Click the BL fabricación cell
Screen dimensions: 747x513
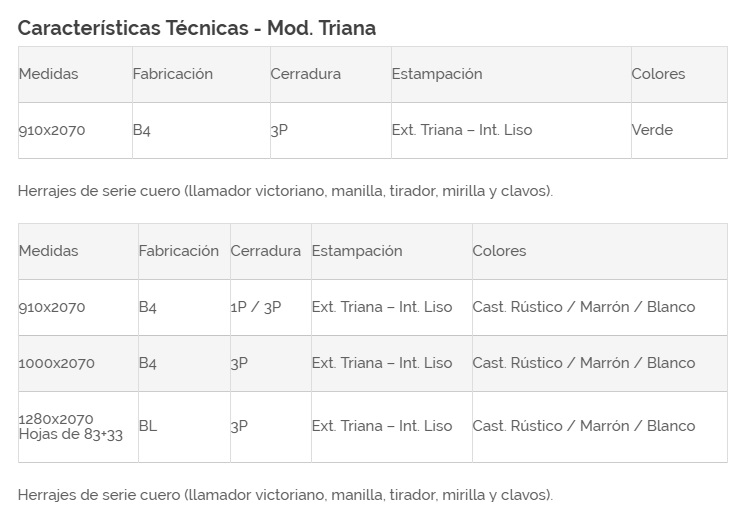184,427
